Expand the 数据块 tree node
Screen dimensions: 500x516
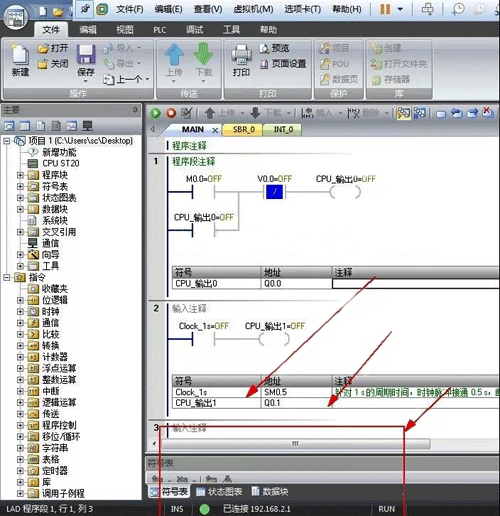pyautogui.click(x=20, y=209)
